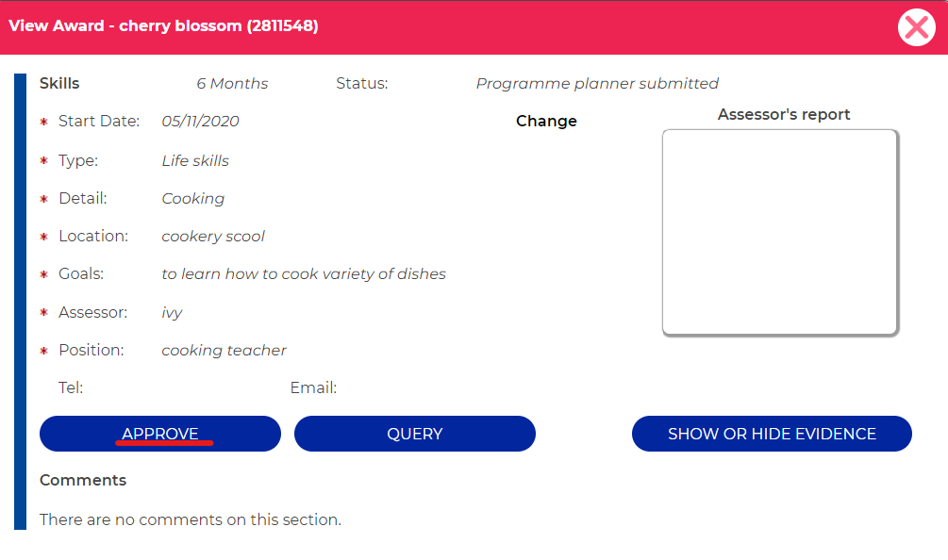Click the red asterisk beside Assessor
The height and width of the screenshot is (560, 948).
[43, 312]
